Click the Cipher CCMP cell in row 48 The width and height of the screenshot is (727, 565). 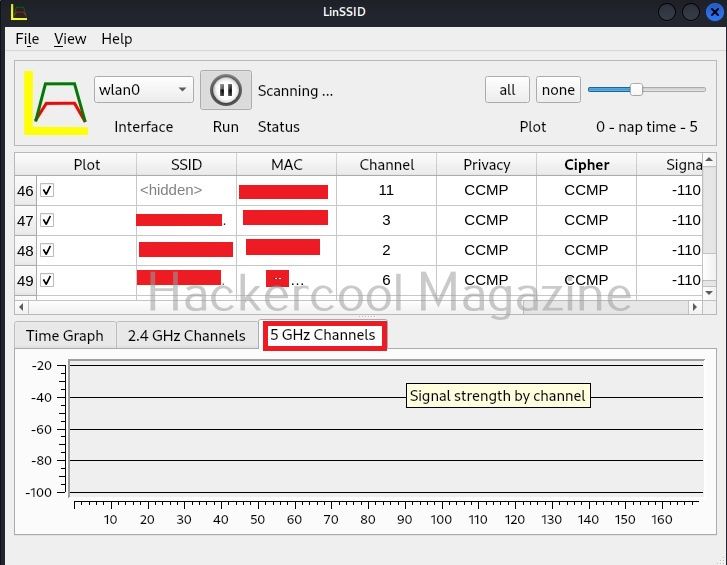coord(587,250)
